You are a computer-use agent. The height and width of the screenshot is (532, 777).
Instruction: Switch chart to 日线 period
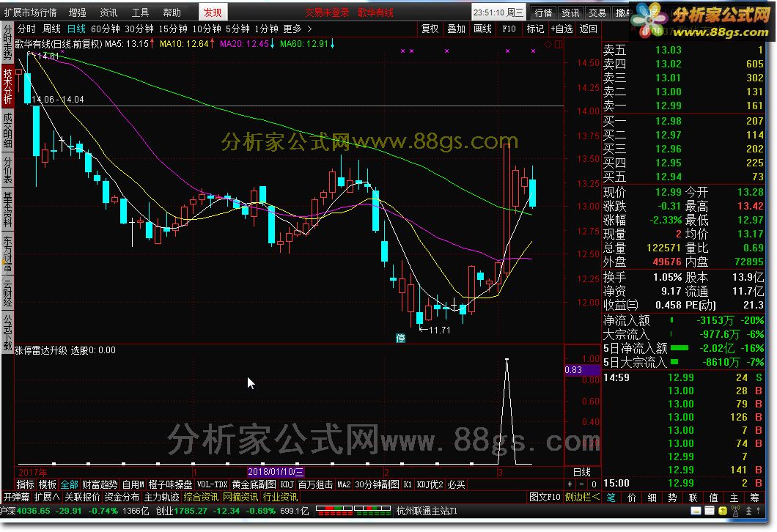click(76, 29)
